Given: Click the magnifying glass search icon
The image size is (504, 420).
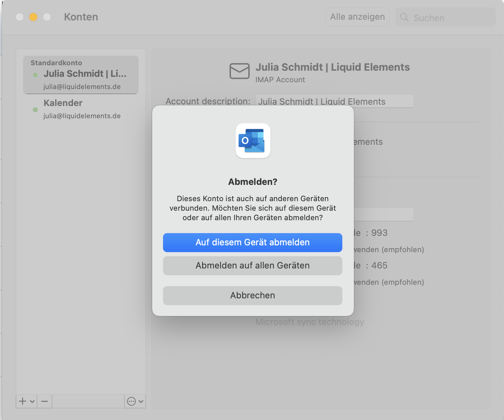Looking at the screenshot, I should [404, 17].
